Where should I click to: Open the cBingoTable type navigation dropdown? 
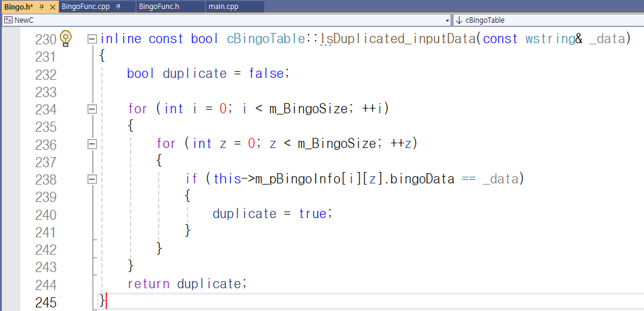[x=548, y=20]
